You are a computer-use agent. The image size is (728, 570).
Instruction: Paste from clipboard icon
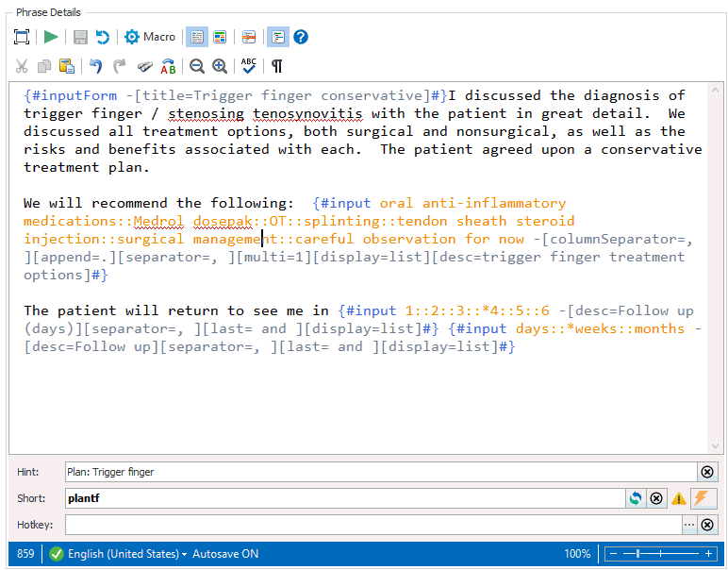(67, 66)
